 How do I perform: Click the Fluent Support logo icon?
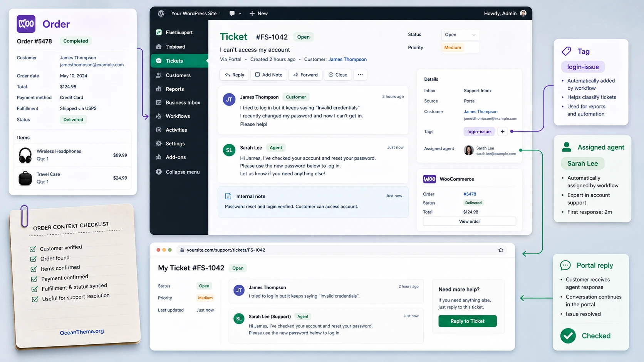(x=159, y=32)
